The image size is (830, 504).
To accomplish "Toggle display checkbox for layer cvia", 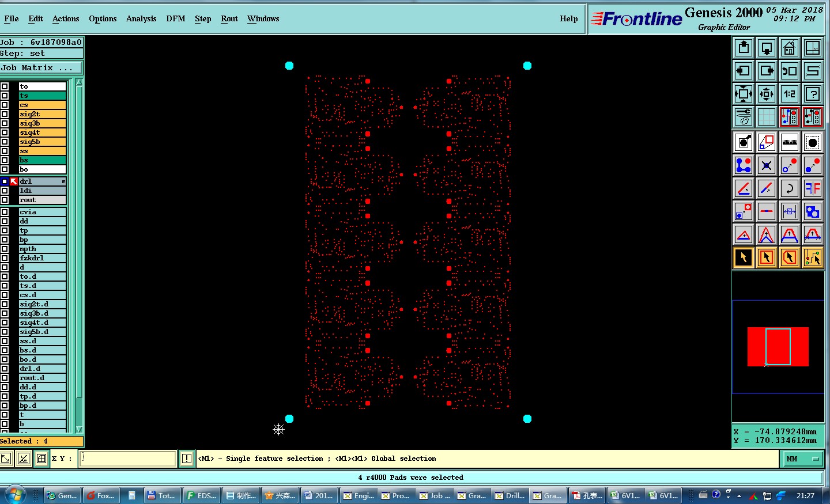I will click(x=5, y=212).
